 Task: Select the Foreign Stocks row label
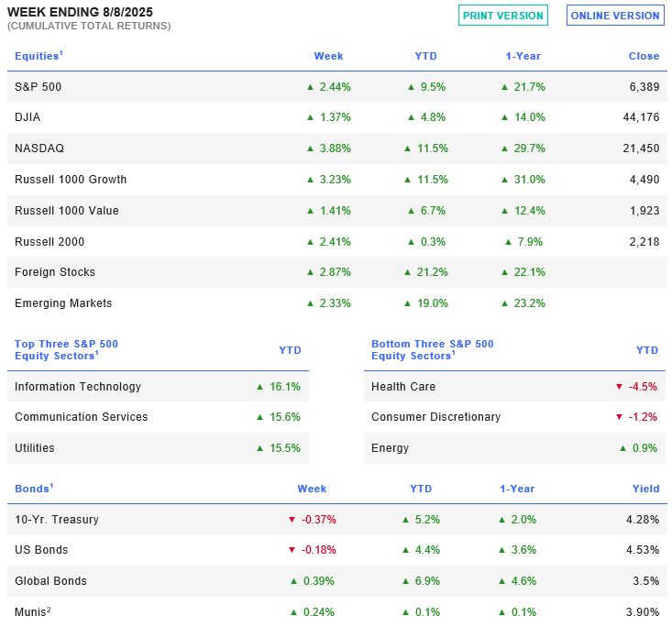tap(55, 272)
